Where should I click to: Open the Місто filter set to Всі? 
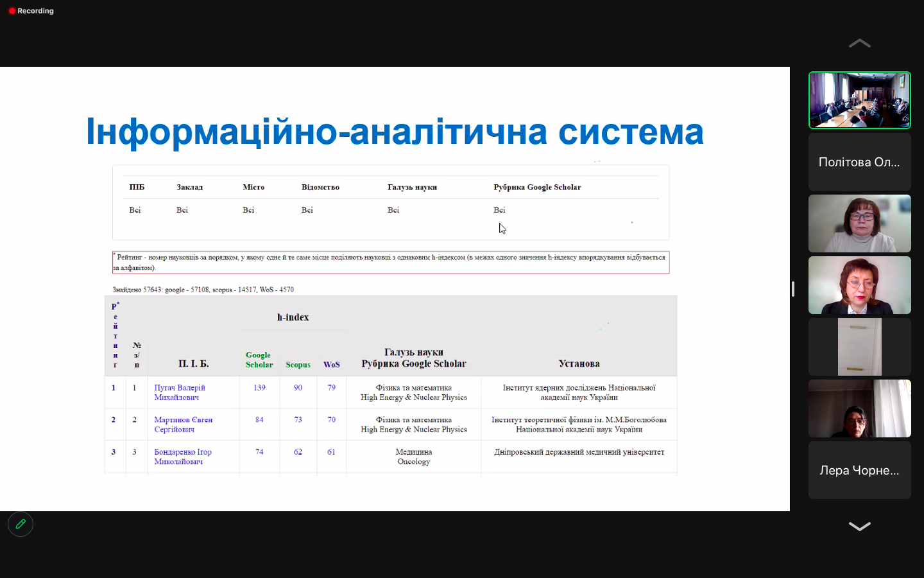pos(248,210)
